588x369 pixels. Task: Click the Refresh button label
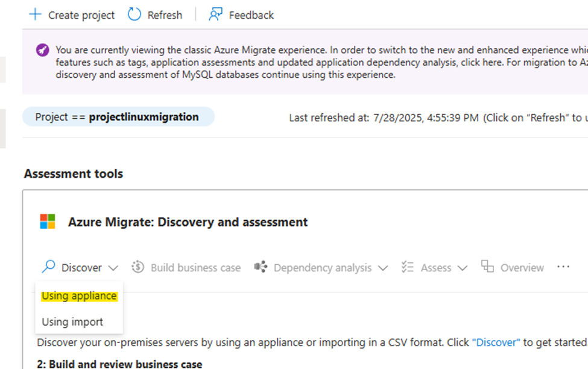(x=165, y=15)
